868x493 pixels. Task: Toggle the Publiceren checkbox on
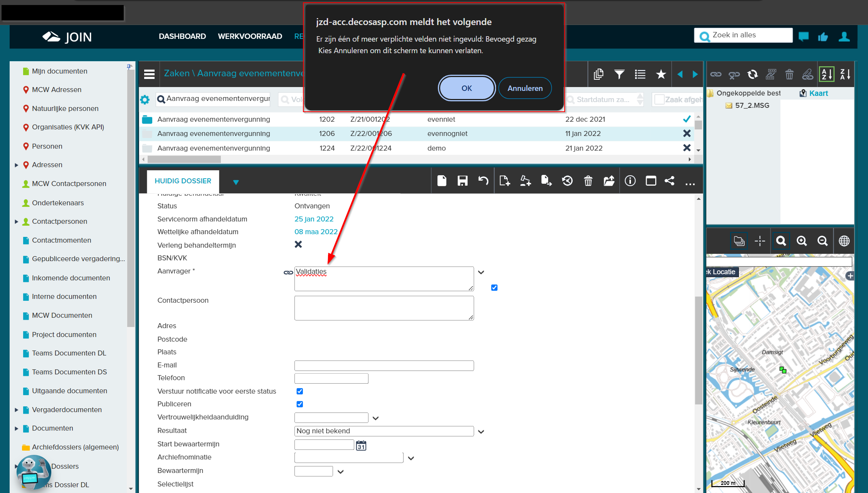point(299,404)
